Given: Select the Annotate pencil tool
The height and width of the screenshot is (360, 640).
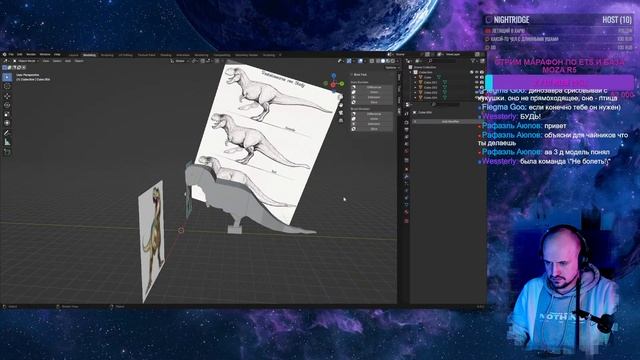Looking at the screenshot, I should 7,133.
